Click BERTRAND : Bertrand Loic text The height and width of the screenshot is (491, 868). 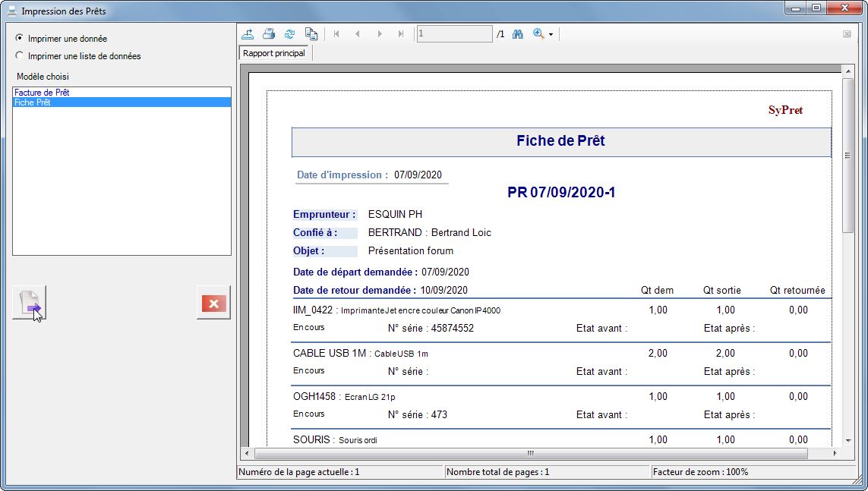point(430,233)
